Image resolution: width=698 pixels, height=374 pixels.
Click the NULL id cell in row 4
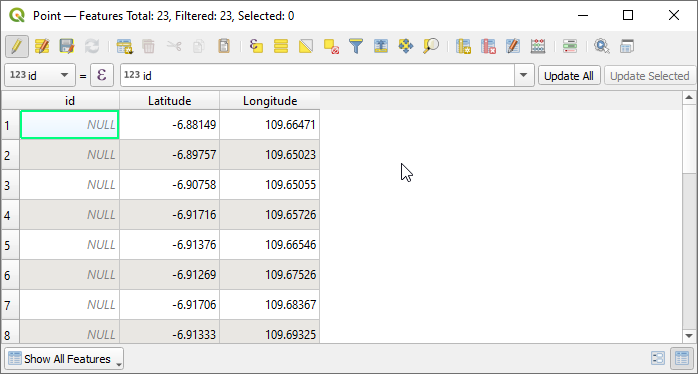(69, 215)
